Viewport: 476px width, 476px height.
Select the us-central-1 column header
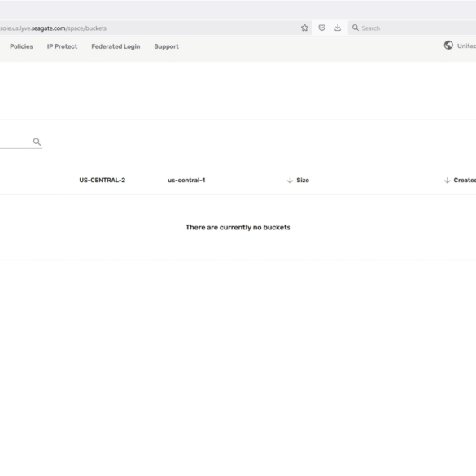tap(186, 181)
